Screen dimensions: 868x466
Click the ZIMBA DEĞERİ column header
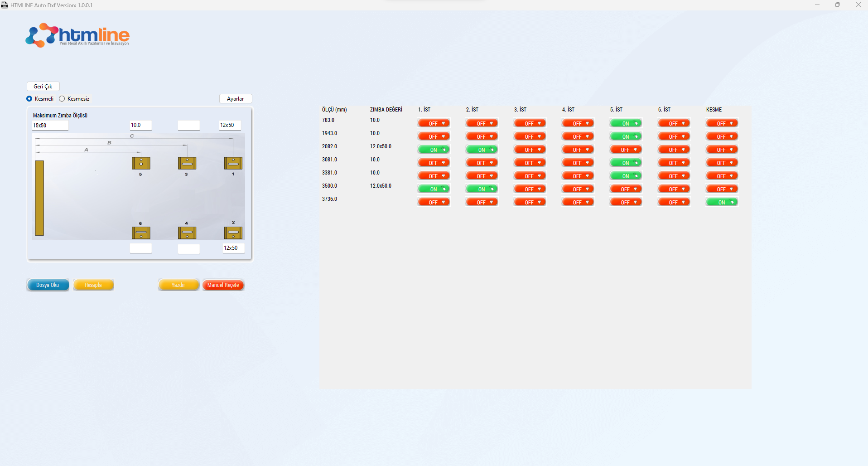tap(386, 110)
